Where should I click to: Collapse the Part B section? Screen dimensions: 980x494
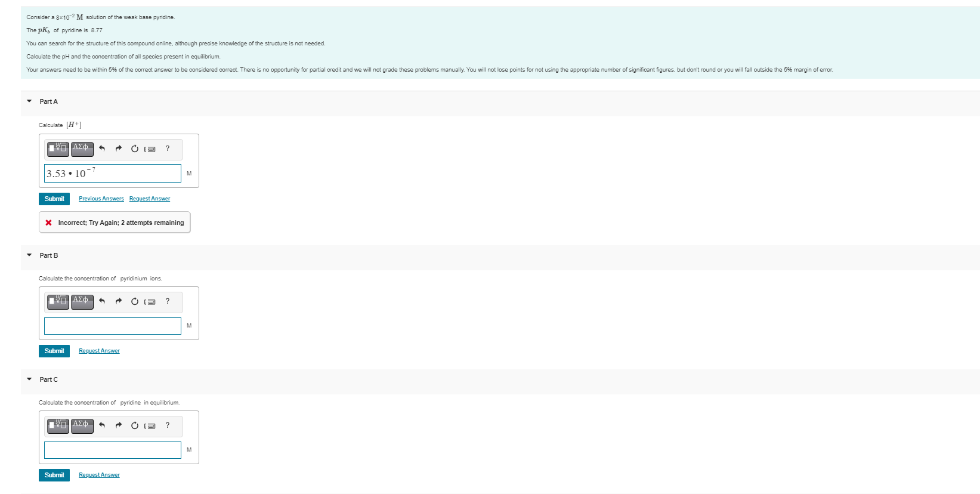(x=29, y=255)
